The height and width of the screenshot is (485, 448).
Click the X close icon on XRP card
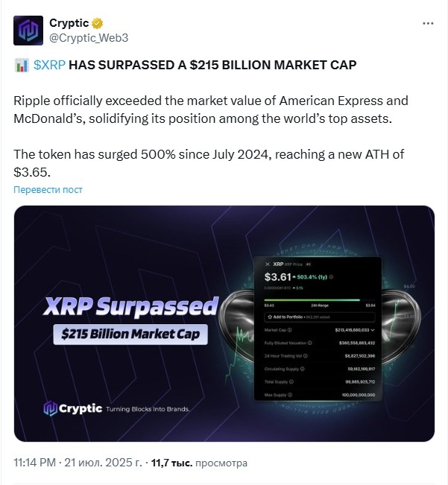point(268,264)
